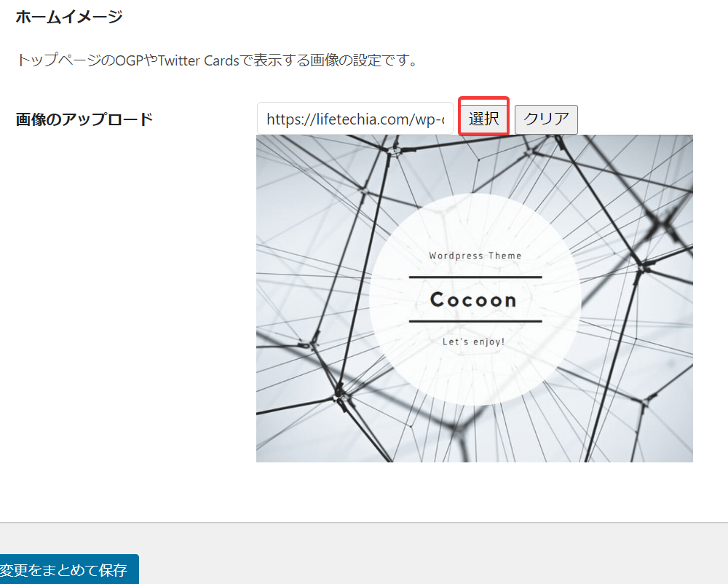
Task: Open the media selector with the 選択 button
Action: (483, 118)
